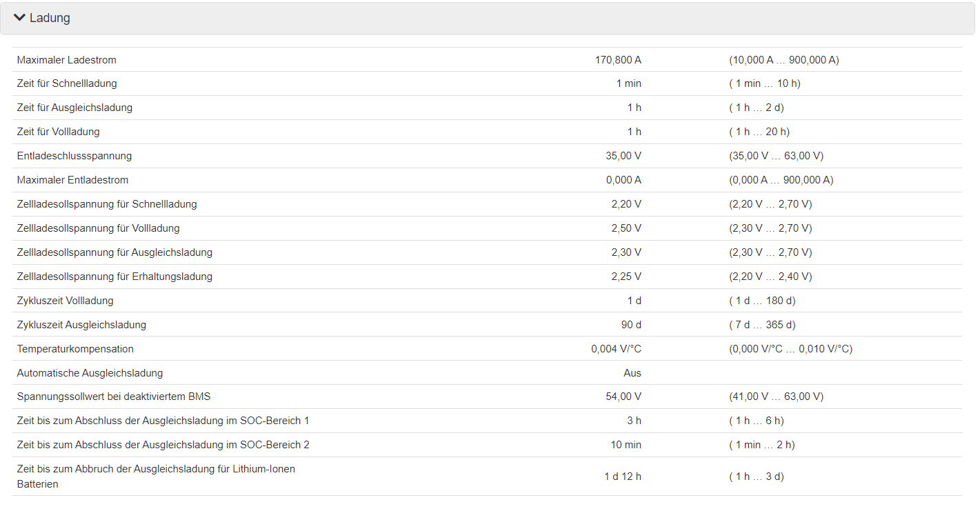Select Erhaltungsladung voltage value 2,25 V
This screenshot has width=980, height=511.
tap(626, 277)
